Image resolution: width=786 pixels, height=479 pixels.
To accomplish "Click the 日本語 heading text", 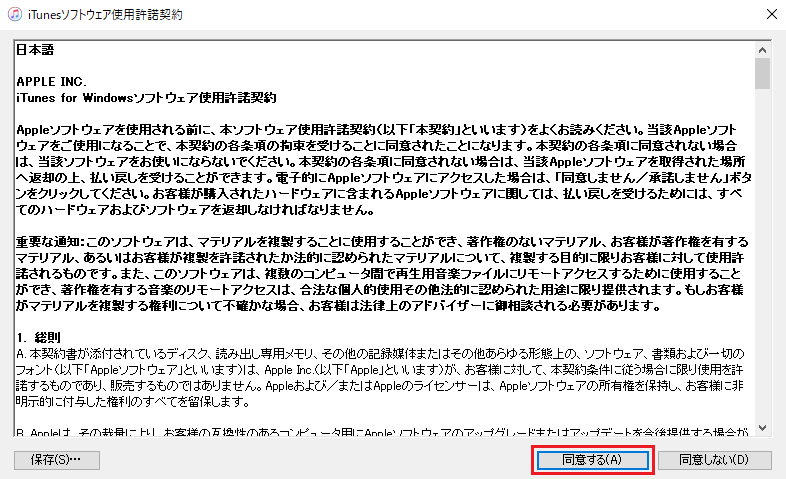I will click(35, 50).
